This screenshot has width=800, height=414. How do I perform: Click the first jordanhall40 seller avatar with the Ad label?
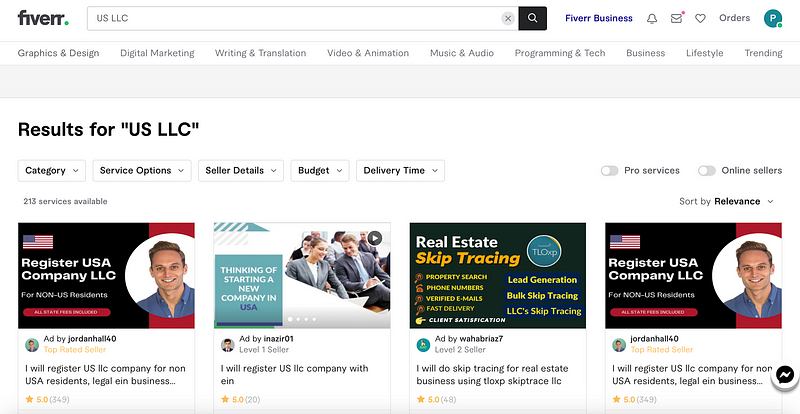[32, 345]
